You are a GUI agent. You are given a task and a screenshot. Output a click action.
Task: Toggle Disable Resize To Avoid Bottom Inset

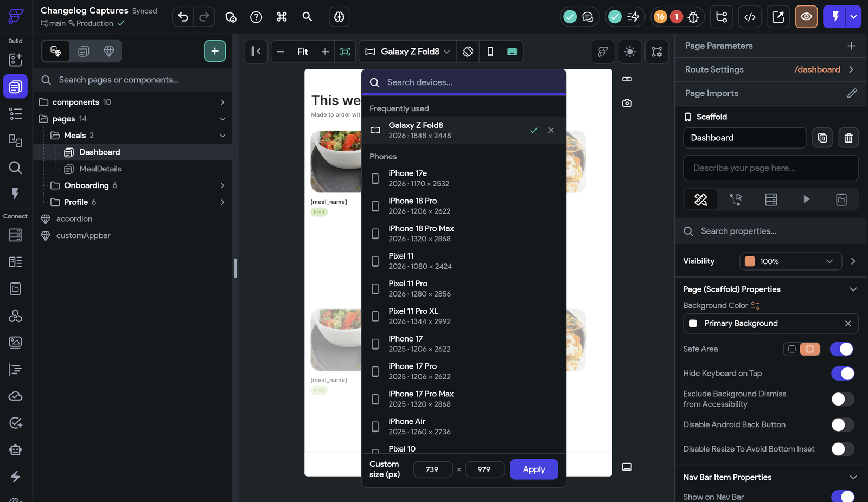[x=843, y=449]
